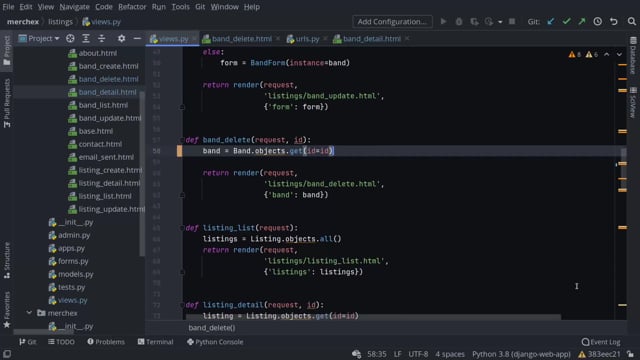Open the Python Console tool window
The width and height of the screenshot is (640, 360).
[215, 342]
